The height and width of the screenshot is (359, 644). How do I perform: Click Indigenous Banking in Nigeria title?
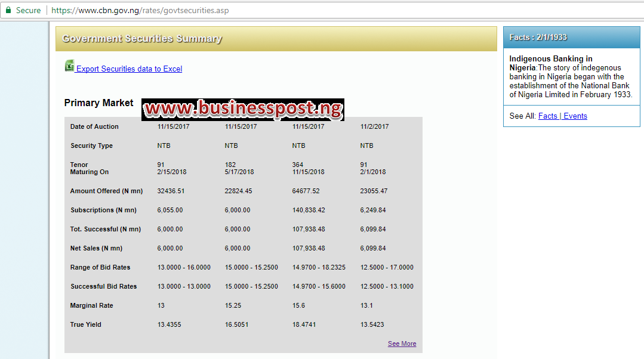coord(550,63)
